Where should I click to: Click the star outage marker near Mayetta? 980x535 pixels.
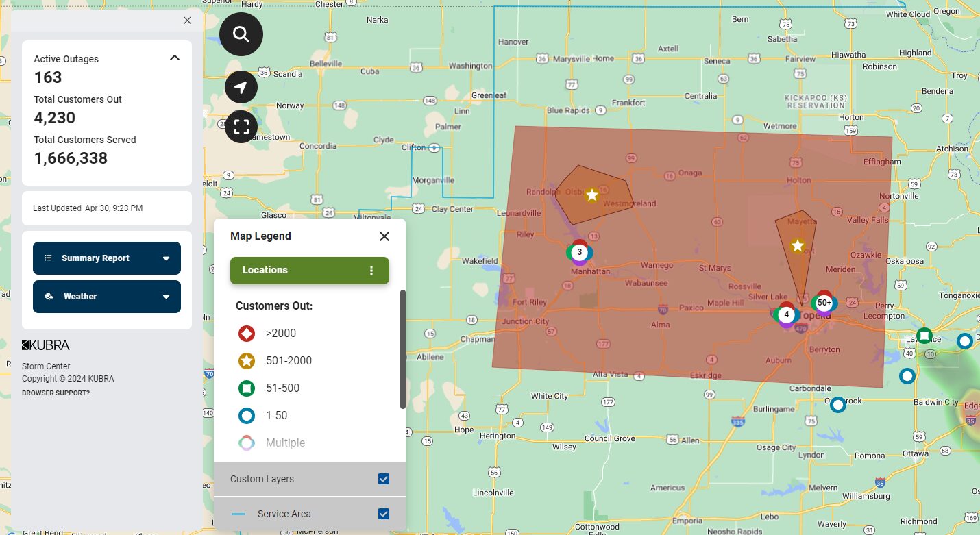[797, 245]
